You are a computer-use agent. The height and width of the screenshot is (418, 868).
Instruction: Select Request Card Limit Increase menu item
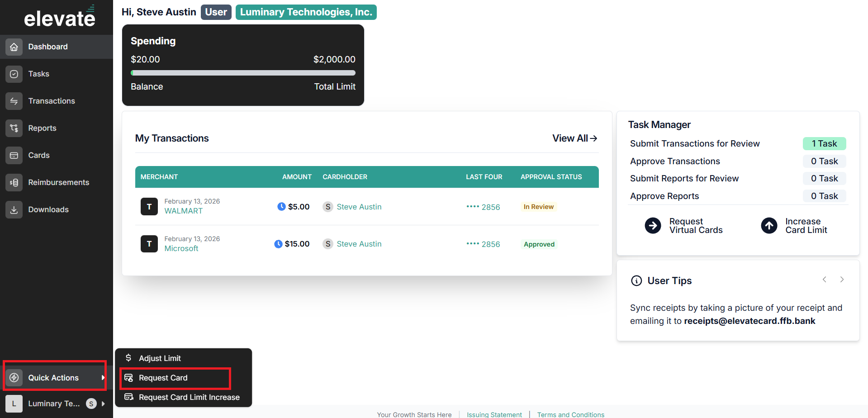(183, 397)
